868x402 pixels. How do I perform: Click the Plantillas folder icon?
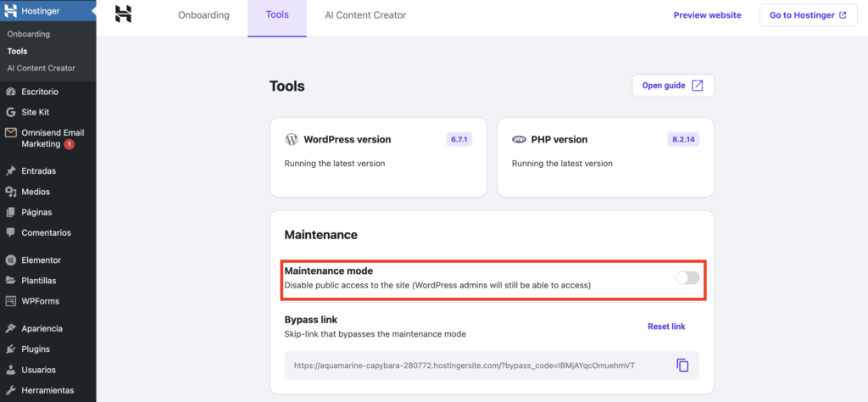coord(11,281)
